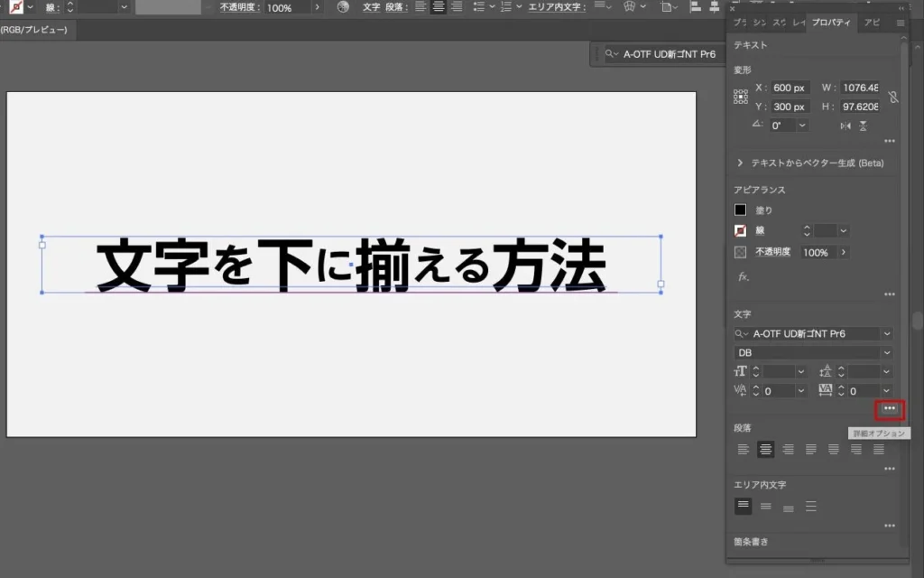
Task: Enable justify-all-lines paragraph alignment in the 段落 section
Action: (878, 449)
